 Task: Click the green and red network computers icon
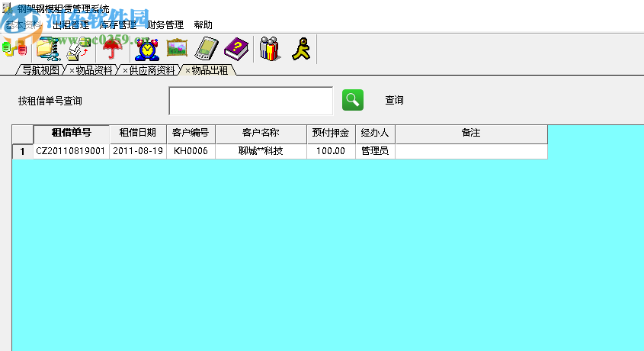14,49
